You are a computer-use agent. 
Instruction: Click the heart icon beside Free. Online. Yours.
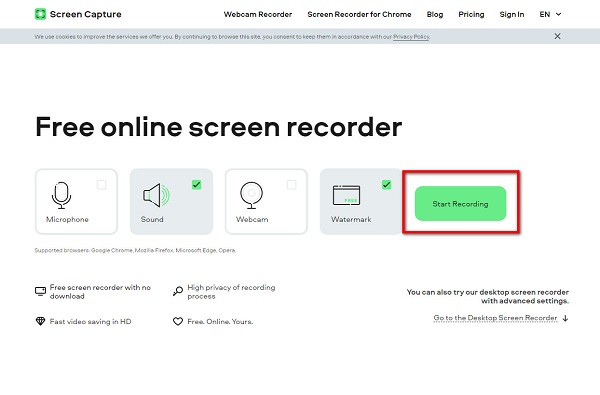[x=178, y=322]
